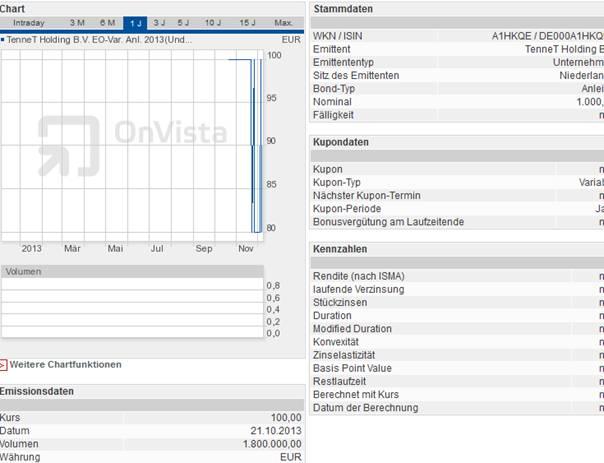
Task: Click the Kupon-Typ row label
Action: click(337, 182)
